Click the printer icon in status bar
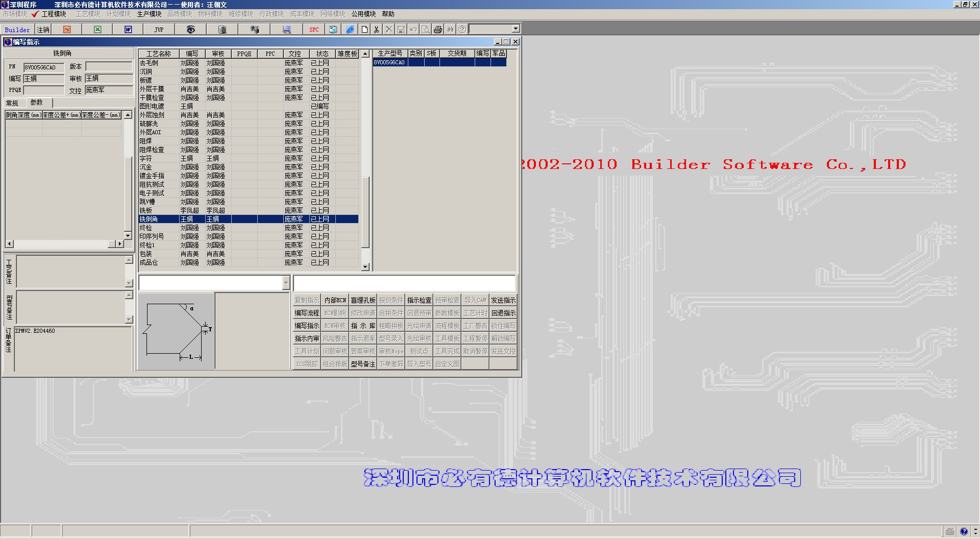980x539 pixels. (950, 531)
